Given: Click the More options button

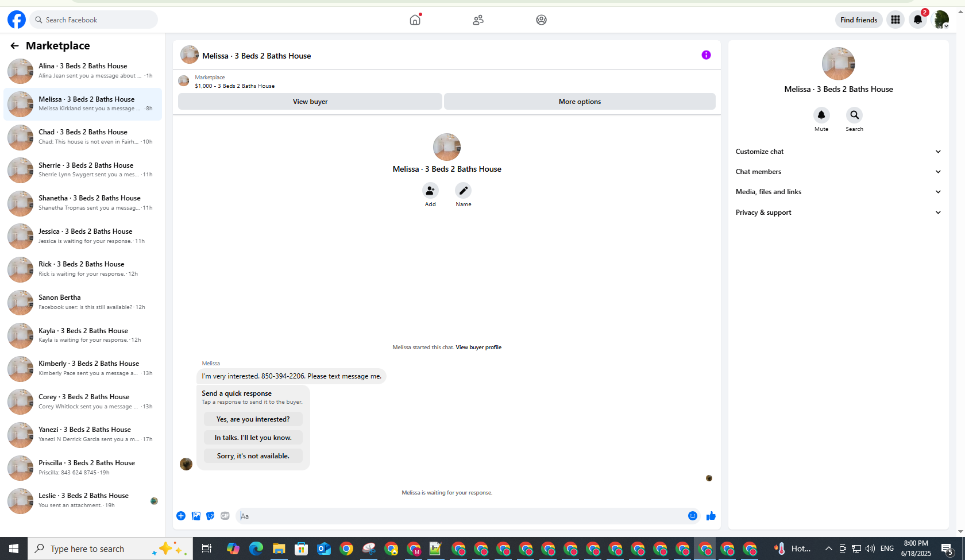Looking at the screenshot, I should pos(580,102).
